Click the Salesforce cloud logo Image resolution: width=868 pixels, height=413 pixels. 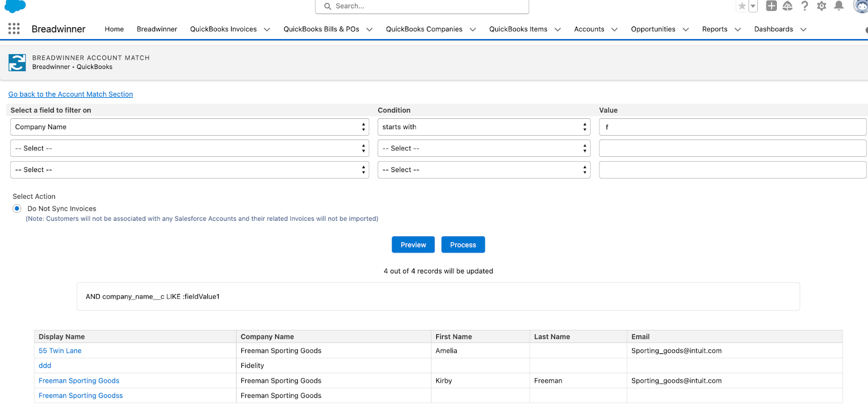[x=15, y=6]
